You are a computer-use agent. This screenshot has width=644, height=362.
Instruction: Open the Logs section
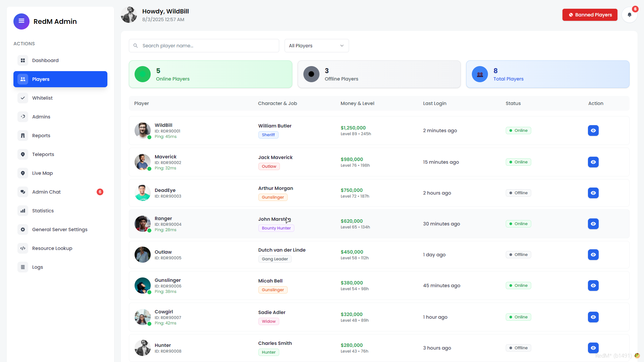tap(37, 267)
